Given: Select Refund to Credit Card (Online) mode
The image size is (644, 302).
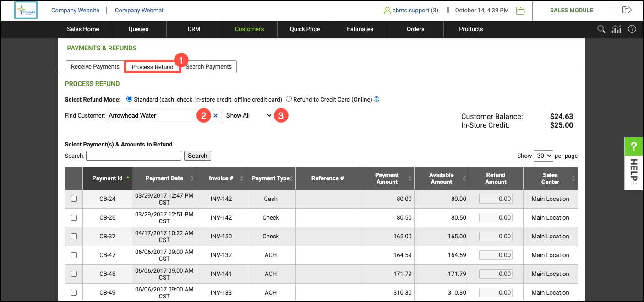Looking at the screenshot, I should [289, 99].
